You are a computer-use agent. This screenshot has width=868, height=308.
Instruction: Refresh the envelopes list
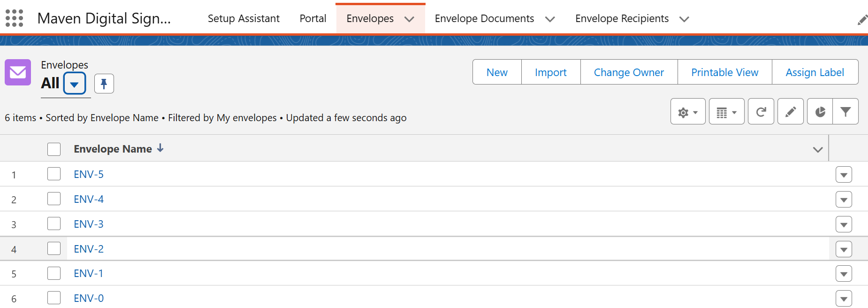(761, 112)
